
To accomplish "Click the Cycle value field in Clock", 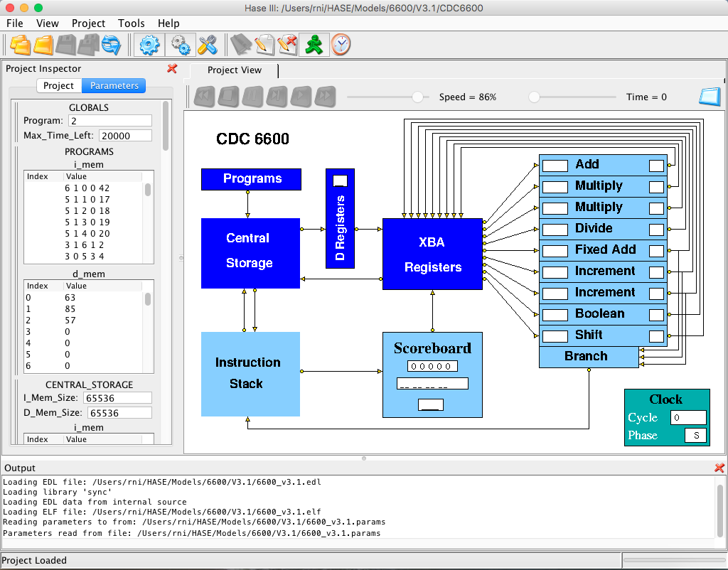I will (688, 417).
